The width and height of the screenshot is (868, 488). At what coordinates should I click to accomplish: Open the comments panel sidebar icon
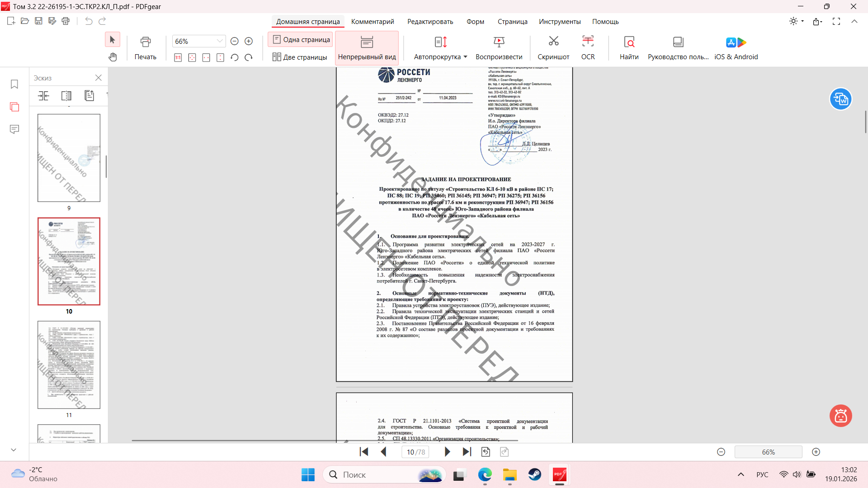pos(14,129)
